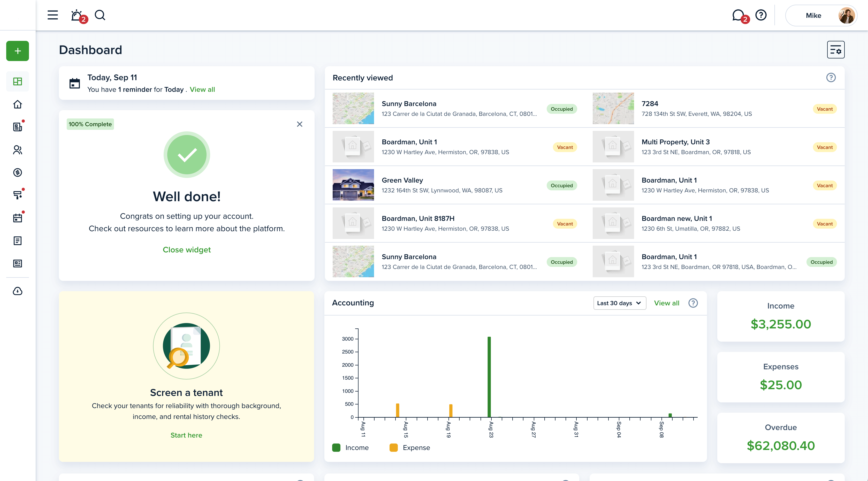Open dashboard widget settings icon
The image size is (868, 481).
tap(835, 50)
